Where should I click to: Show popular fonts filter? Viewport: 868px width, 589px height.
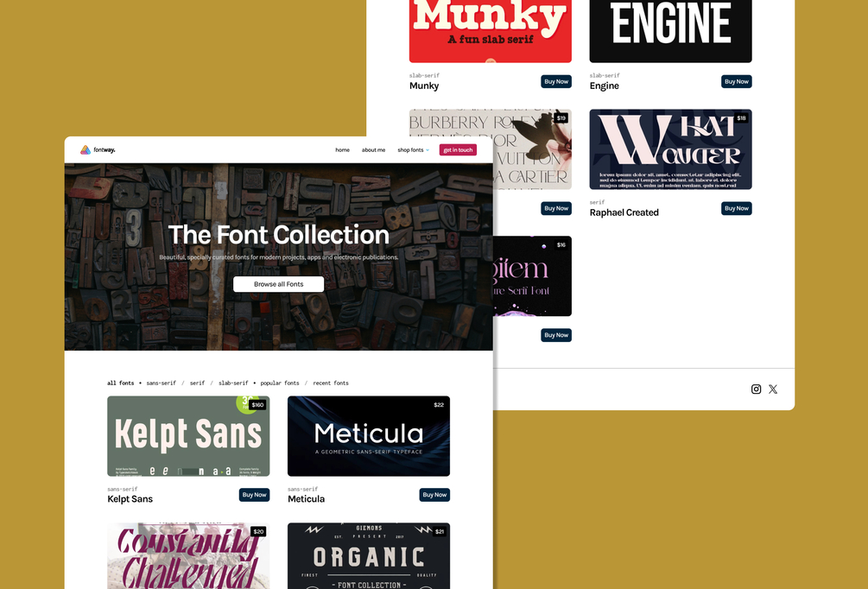(280, 383)
